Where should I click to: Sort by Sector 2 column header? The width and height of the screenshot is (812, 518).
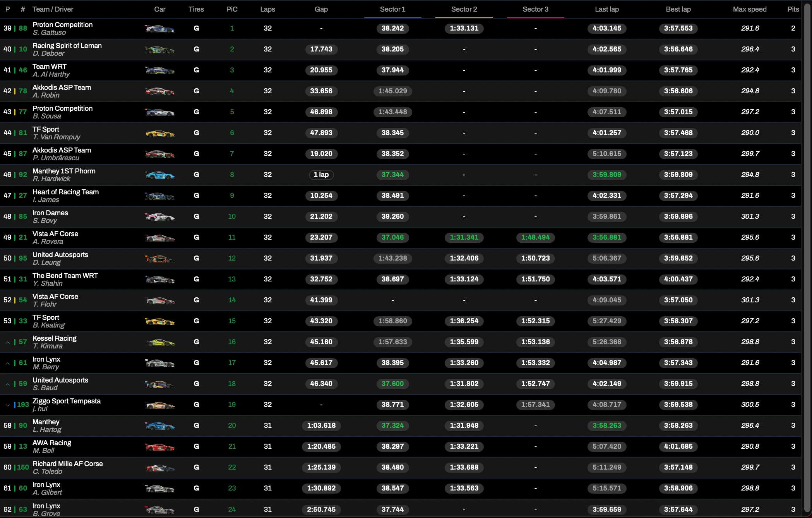(464, 9)
